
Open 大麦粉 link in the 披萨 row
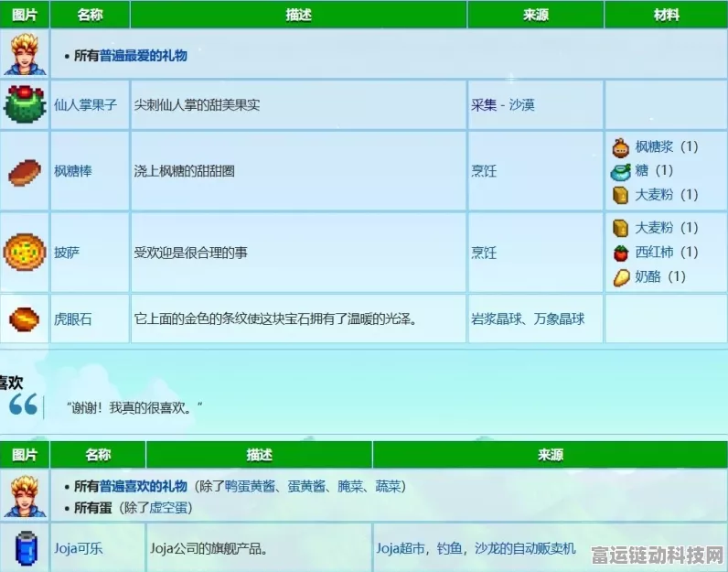pyautogui.click(x=654, y=228)
